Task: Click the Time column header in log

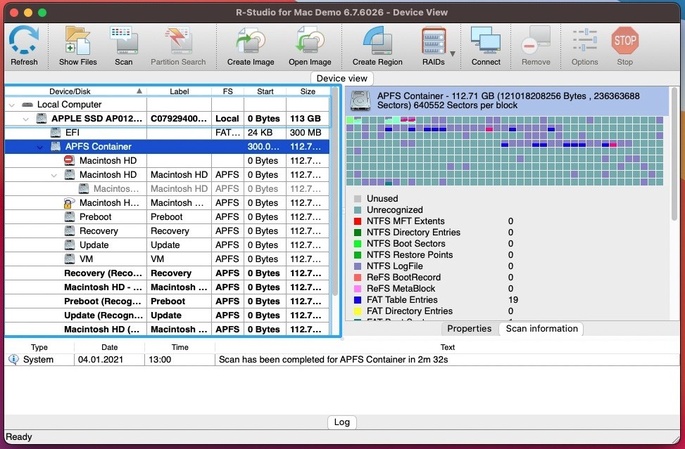Action: pos(180,347)
